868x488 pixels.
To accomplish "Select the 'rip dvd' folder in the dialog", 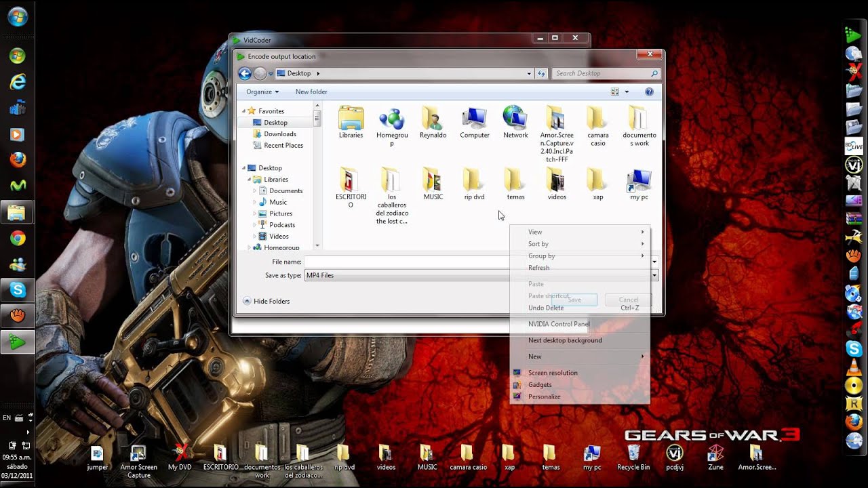I will (474, 184).
